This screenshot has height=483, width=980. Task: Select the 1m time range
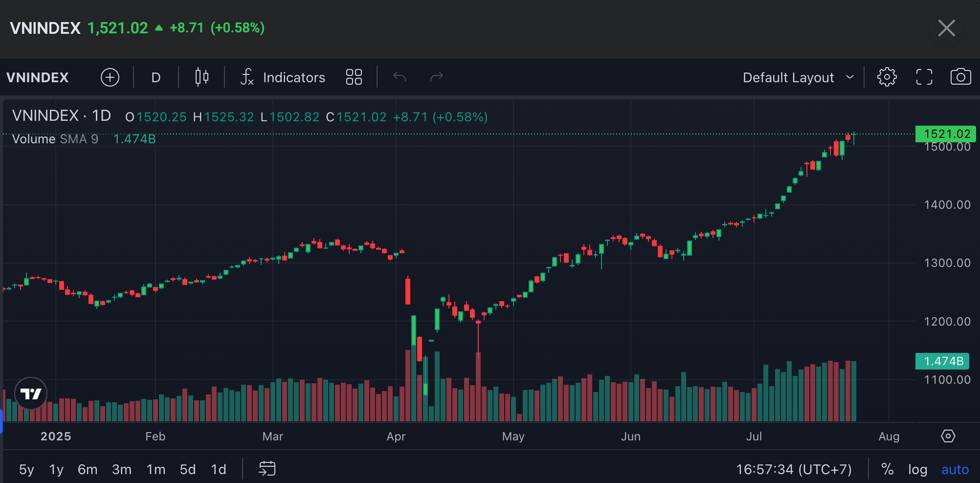(x=156, y=469)
